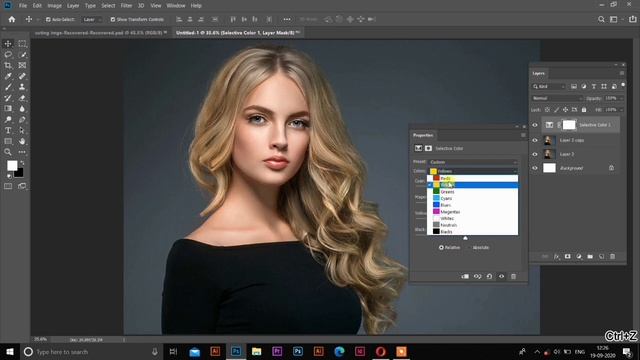The image size is (640, 360).
Task: Select the Gradient tool
Action: coord(8,109)
